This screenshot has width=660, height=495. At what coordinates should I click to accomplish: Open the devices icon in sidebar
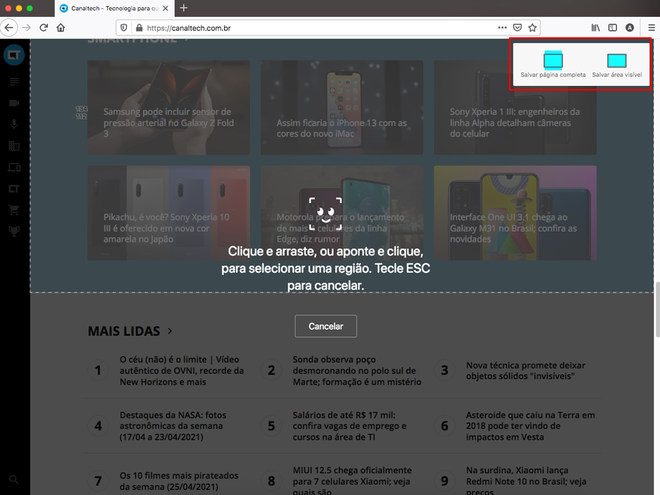click(14, 167)
